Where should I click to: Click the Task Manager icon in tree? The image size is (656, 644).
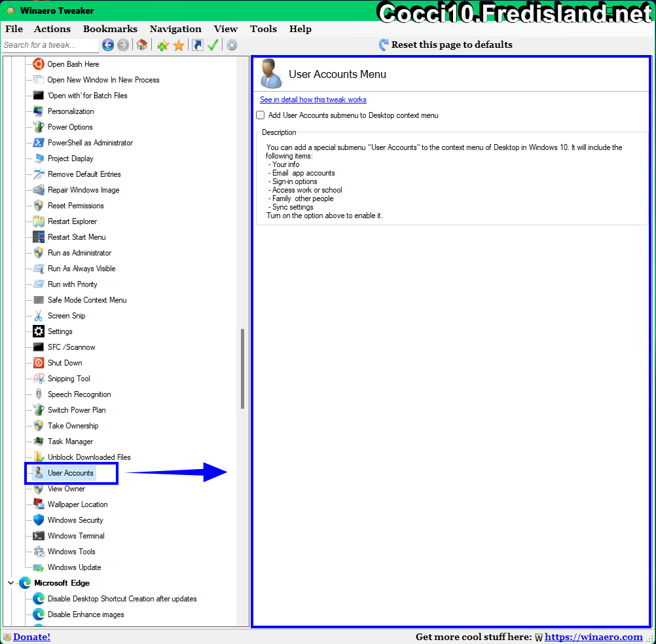(x=39, y=442)
